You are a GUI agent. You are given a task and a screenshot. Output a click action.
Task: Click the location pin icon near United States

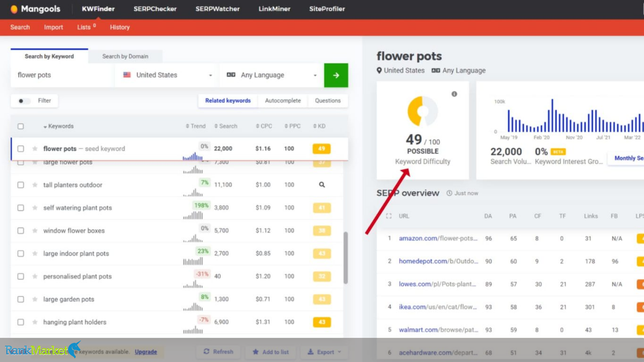379,70
